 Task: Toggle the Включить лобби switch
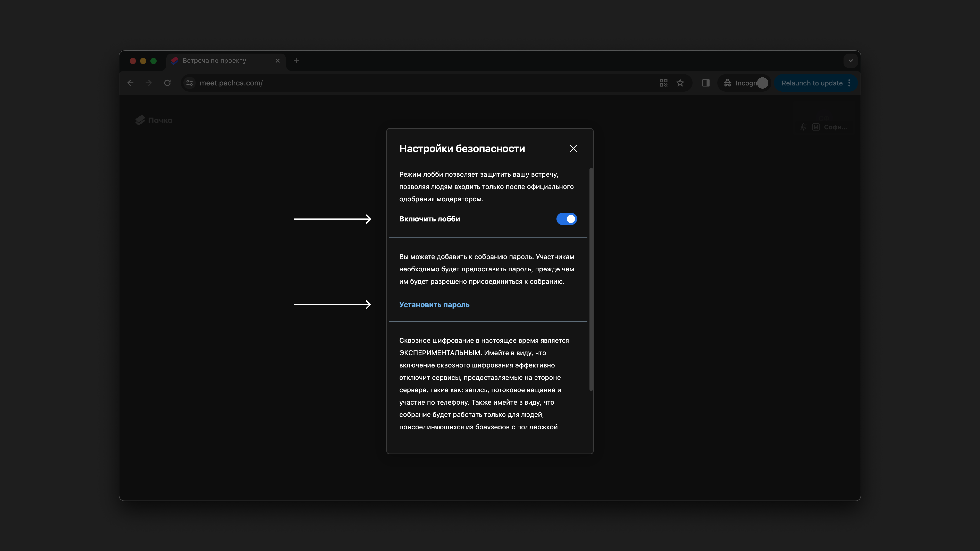click(x=566, y=219)
